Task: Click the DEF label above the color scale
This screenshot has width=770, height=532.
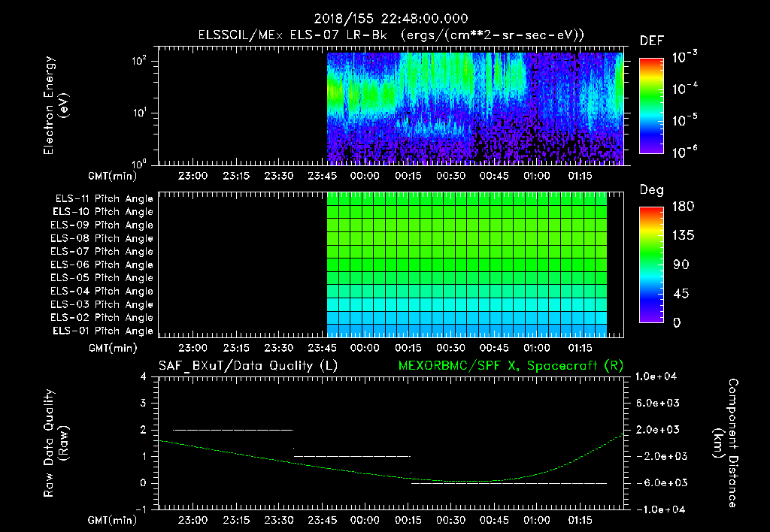Action: click(652, 41)
